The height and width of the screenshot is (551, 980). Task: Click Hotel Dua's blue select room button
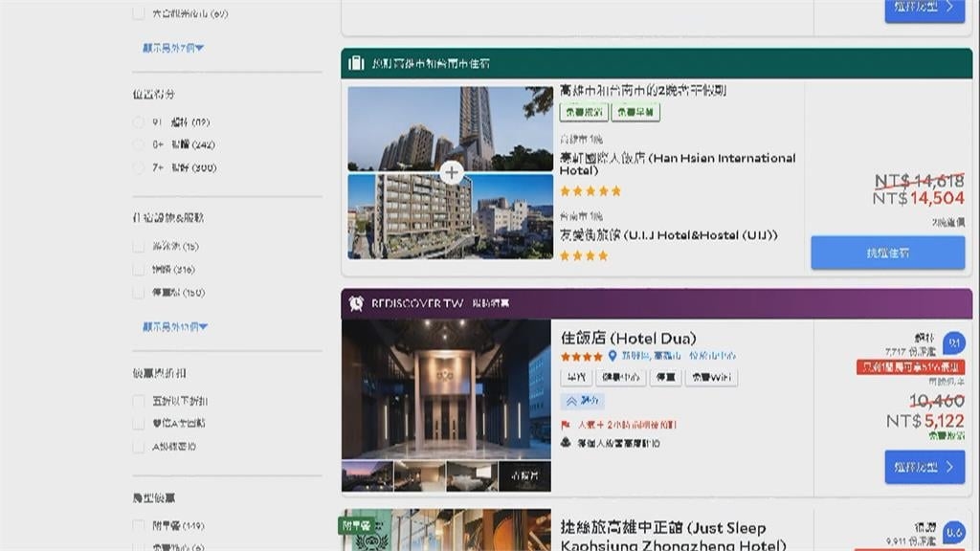(924, 467)
